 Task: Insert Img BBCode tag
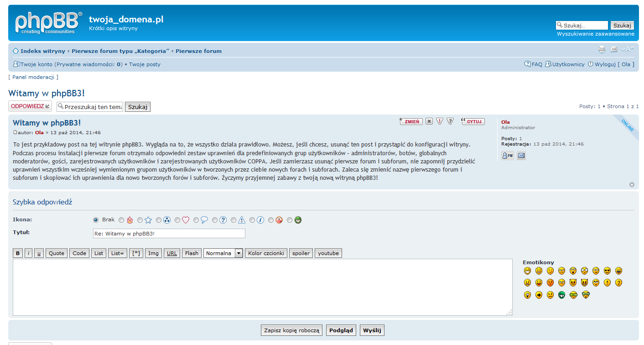pos(154,253)
